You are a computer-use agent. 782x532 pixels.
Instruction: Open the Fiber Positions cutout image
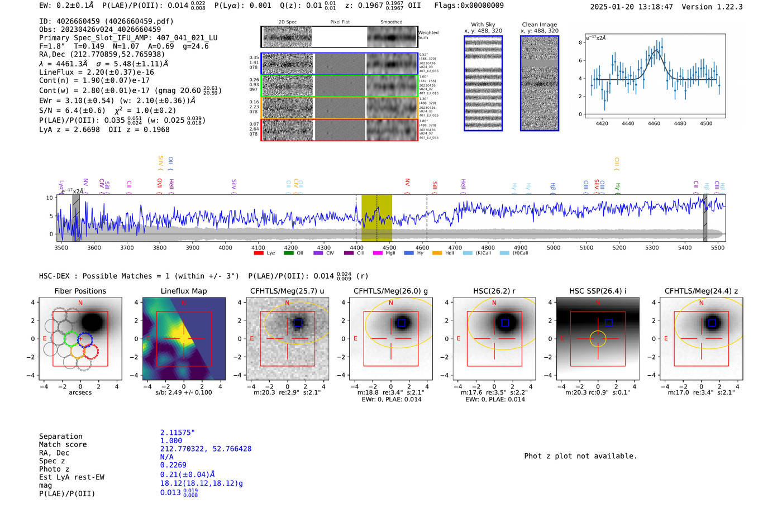tap(80, 338)
